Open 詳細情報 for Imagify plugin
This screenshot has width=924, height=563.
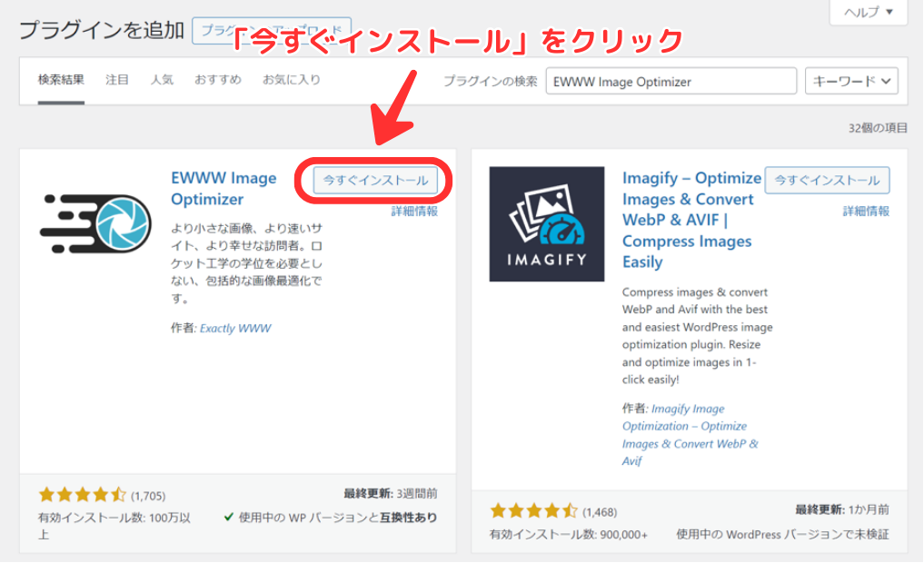pos(866,212)
